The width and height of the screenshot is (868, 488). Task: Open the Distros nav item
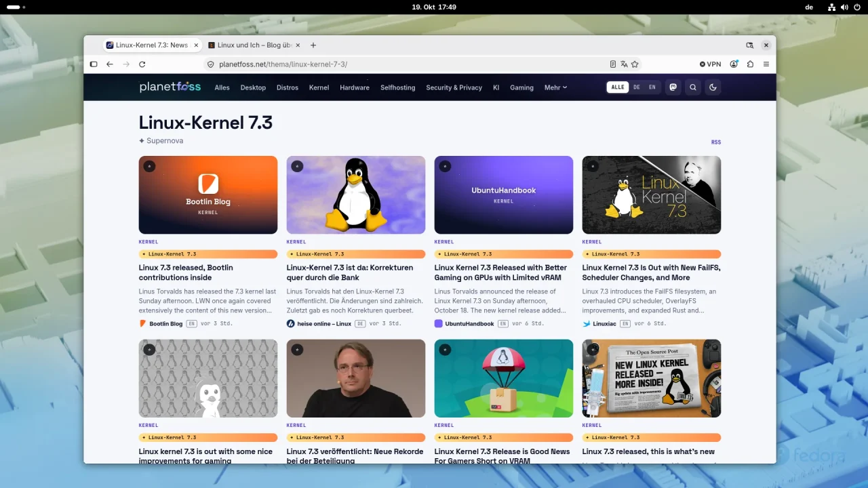pyautogui.click(x=288, y=87)
